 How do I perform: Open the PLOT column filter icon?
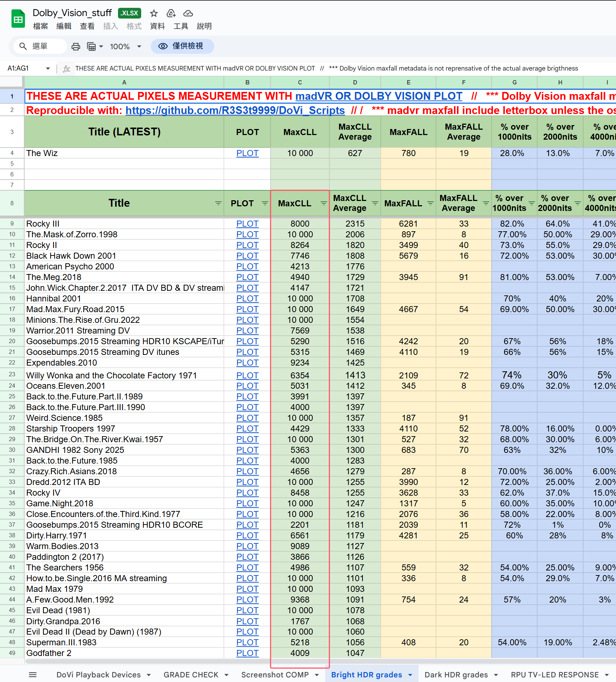click(x=265, y=203)
